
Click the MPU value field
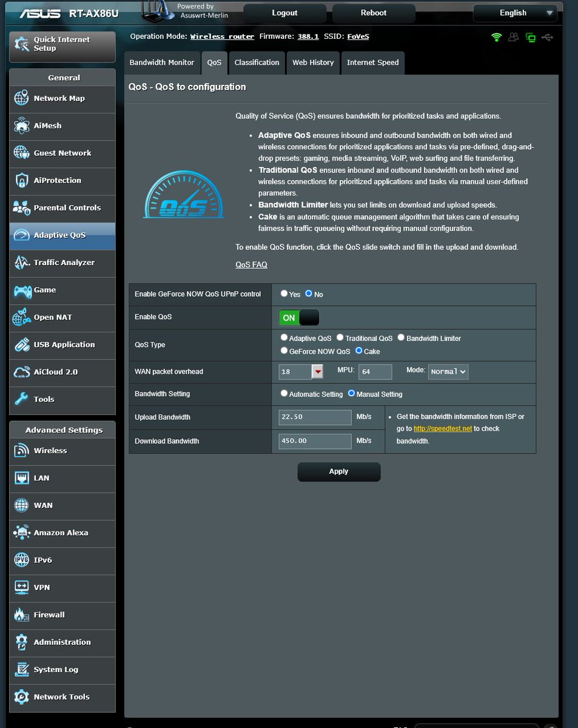(375, 372)
